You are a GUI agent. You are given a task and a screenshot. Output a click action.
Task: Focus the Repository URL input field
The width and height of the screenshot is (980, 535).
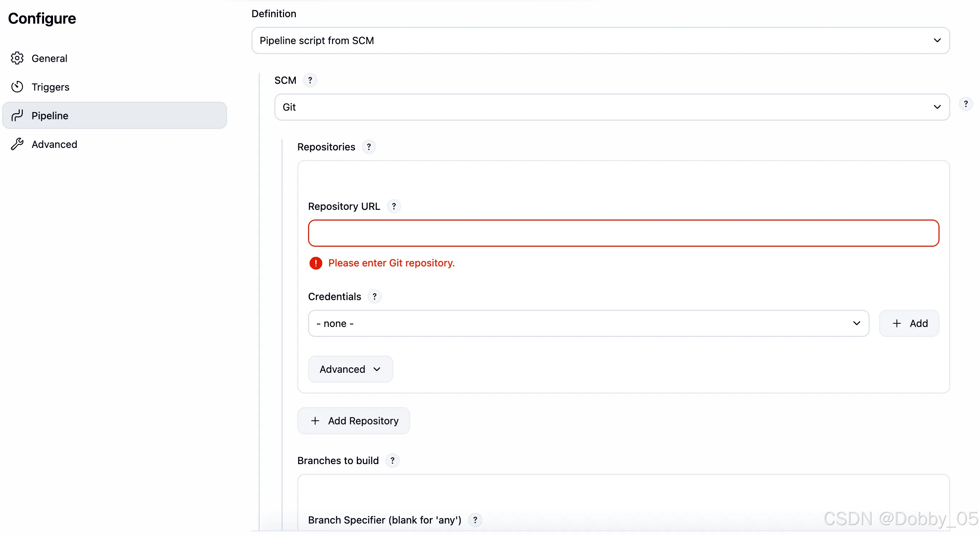click(624, 233)
